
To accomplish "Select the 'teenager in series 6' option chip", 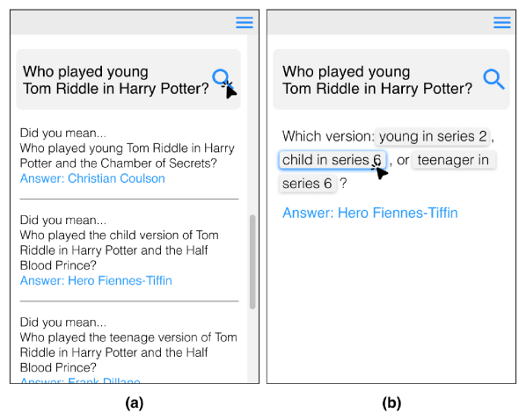I will [x=454, y=160].
